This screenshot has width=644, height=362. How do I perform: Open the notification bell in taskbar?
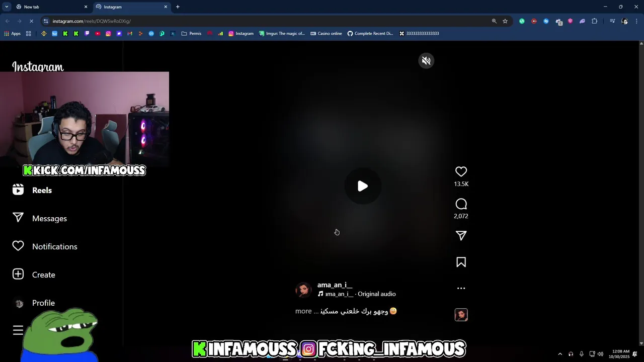pos(635,354)
